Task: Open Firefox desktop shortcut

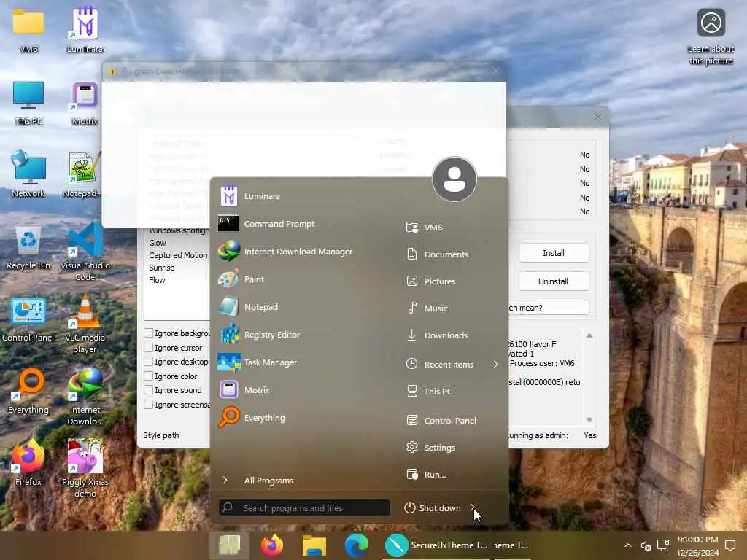Action: click(x=28, y=463)
